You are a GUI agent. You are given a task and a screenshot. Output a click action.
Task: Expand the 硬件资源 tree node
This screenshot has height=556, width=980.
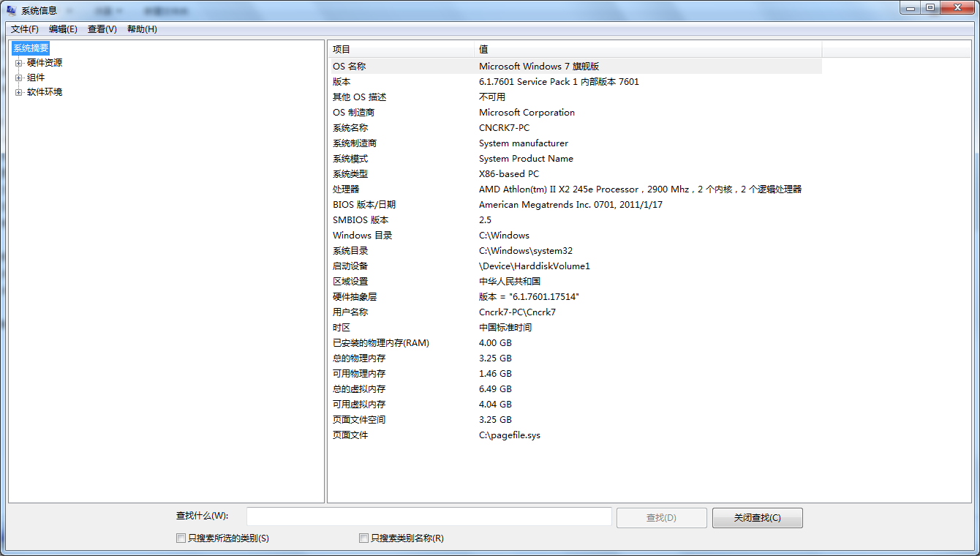[19, 63]
